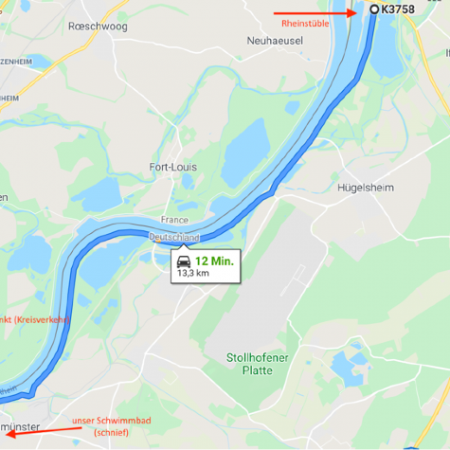Click the red arrow near Schwimmbad annotation
This screenshot has height=450, width=450.
point(43,431)
